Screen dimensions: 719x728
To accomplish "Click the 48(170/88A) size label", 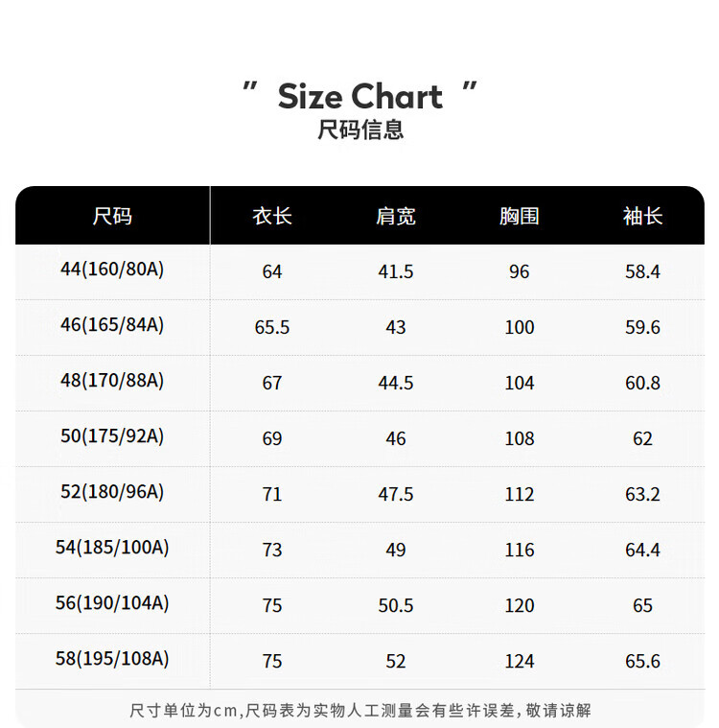I will [x=112, y=381].
